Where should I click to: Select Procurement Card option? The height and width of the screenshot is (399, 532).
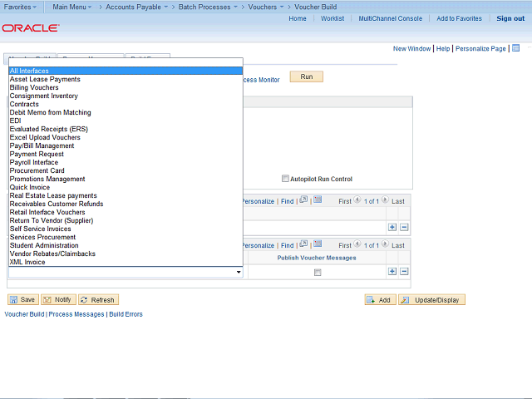[x=126, y=170]
